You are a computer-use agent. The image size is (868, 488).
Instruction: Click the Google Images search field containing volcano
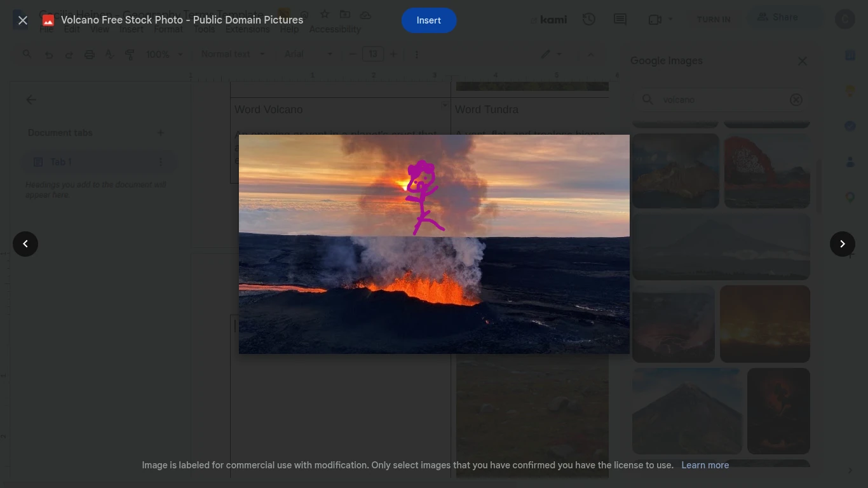722,100
